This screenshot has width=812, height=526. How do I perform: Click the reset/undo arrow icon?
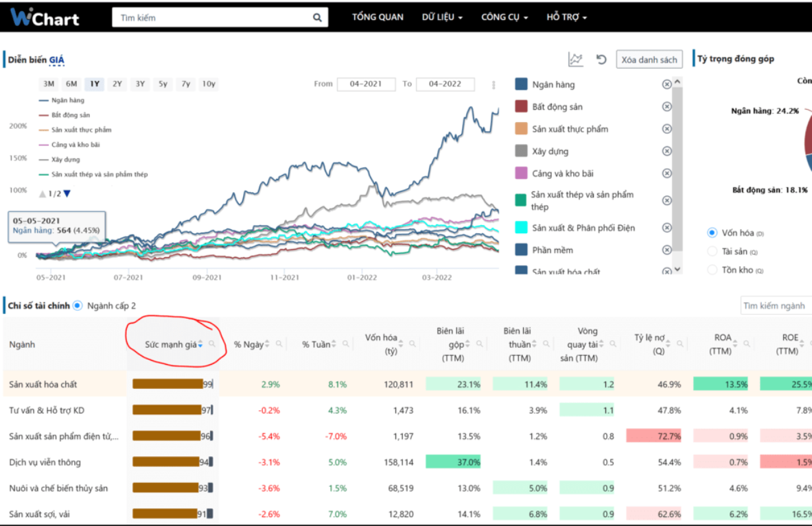click(601, 60)
